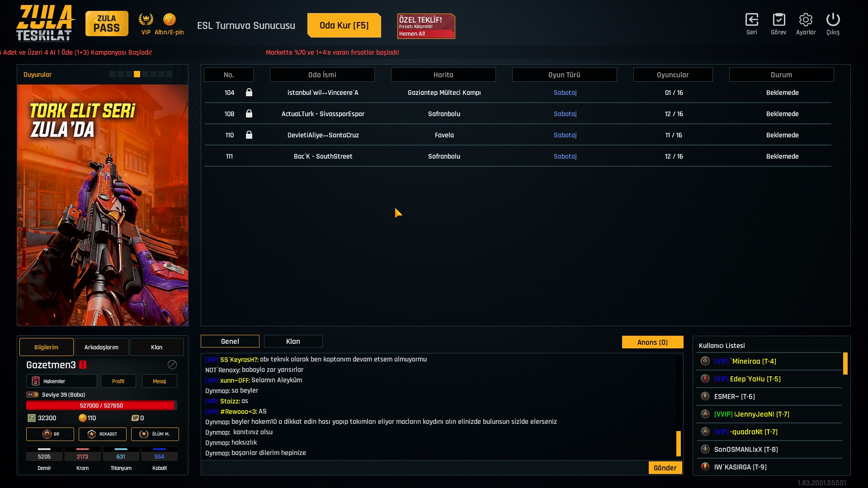Switch to the Arkadaşlarım tab

(101, 347)
